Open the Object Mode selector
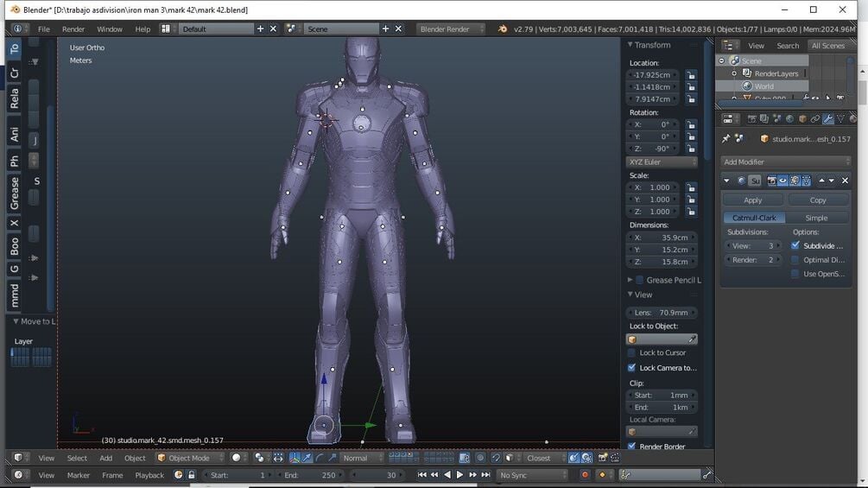The image size is (868, 488). pos(189,458)
